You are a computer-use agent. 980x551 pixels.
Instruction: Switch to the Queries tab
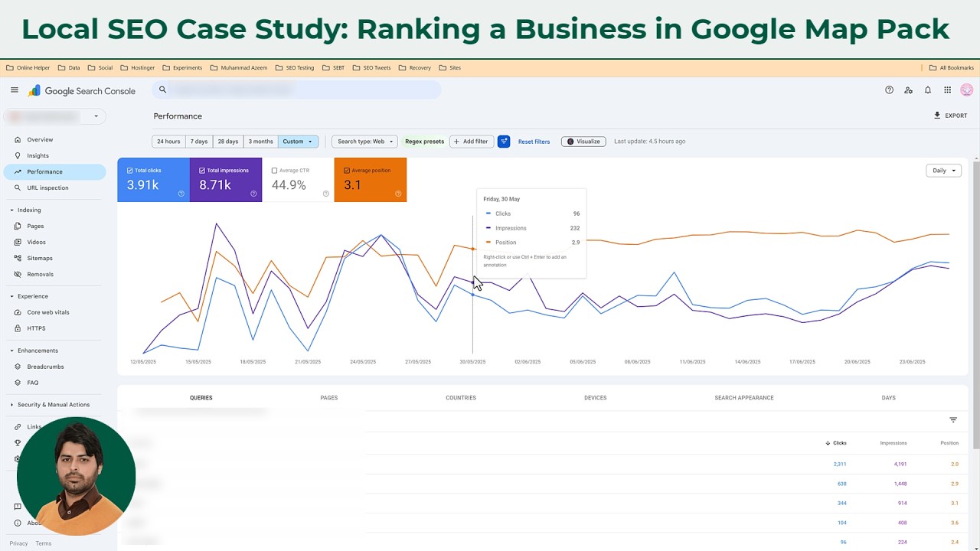pos(201,398)
